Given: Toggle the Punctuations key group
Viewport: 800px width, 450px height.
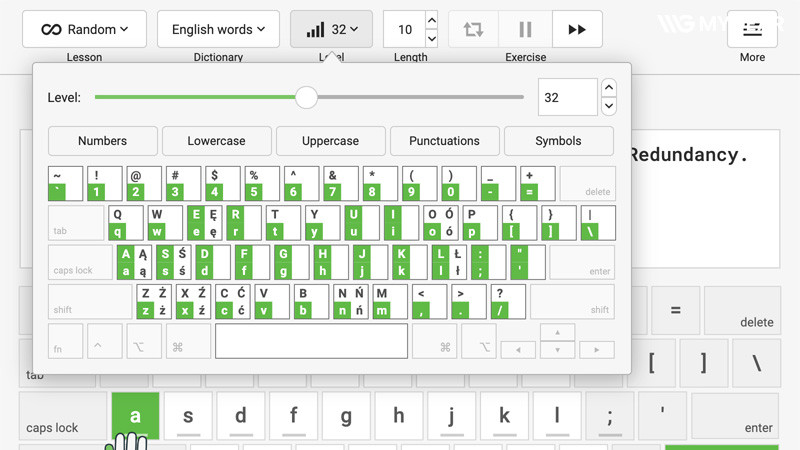Looking at the screenshot, I should point(444,141).
